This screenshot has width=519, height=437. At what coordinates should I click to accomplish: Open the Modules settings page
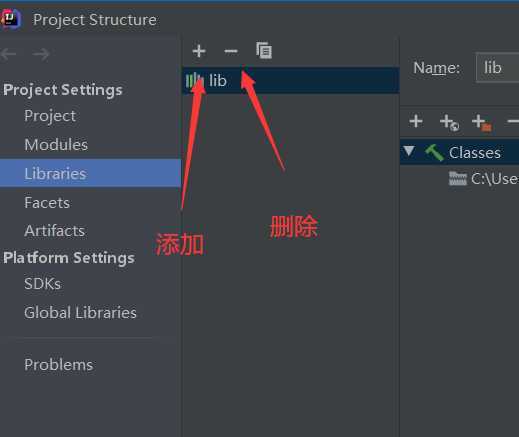(x=56, y=145)
